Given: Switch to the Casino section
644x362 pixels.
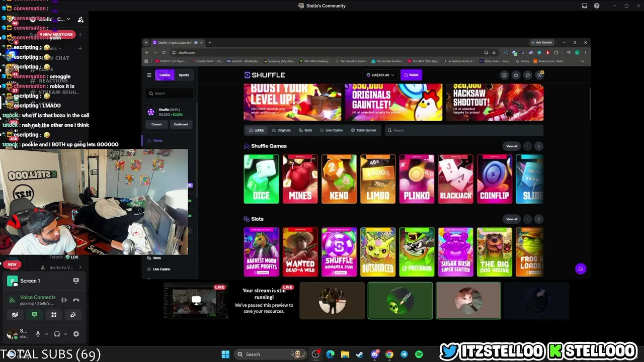Looking at the screenshot, I should pos(165,75).
